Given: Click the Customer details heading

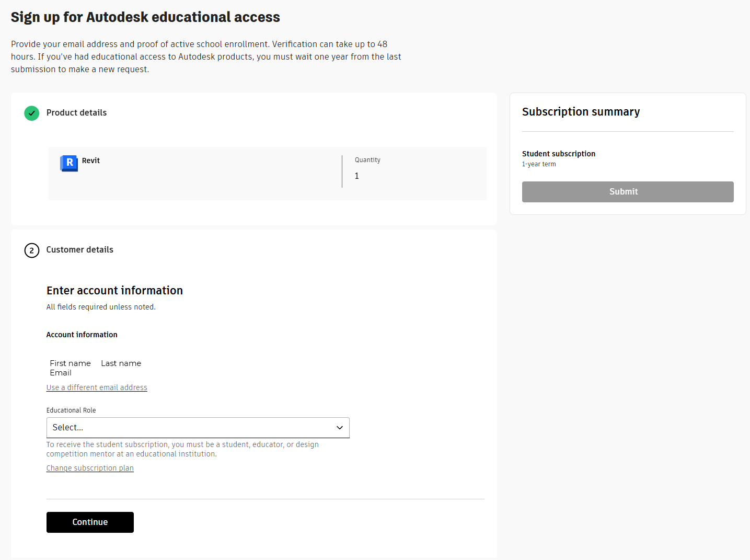Looking at the screenshot, I should point(80,249).
